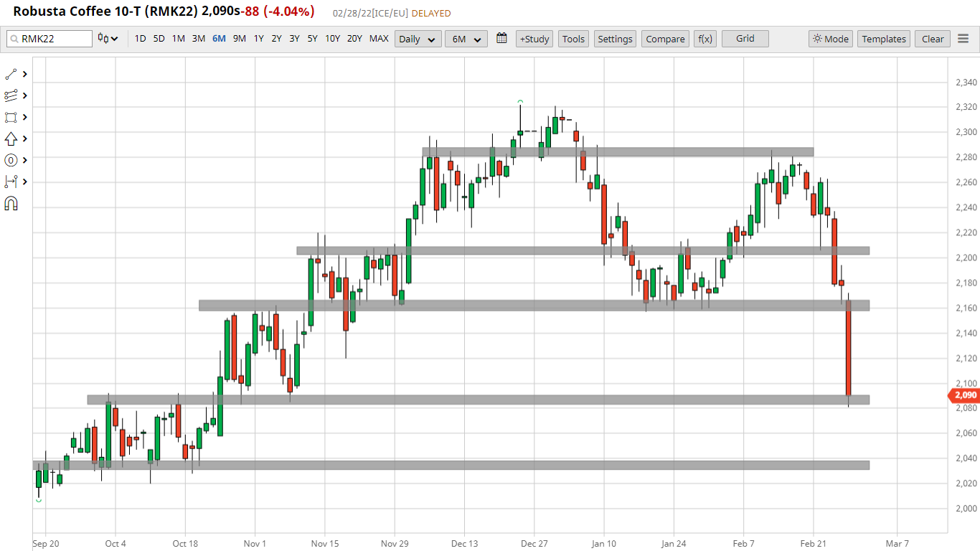Select the 9M time range
This screenshot has width=980, height=551.
tap(239, 39)
